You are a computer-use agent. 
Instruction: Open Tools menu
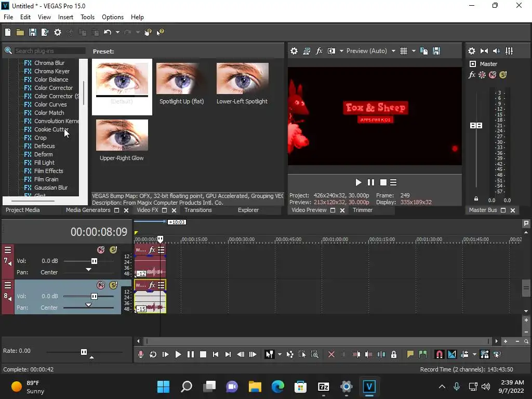tap(87, 17)
